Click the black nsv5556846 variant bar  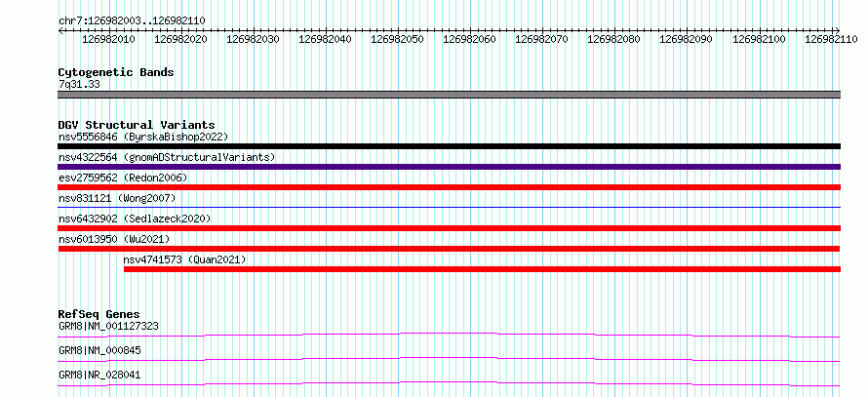coord(449,146)
